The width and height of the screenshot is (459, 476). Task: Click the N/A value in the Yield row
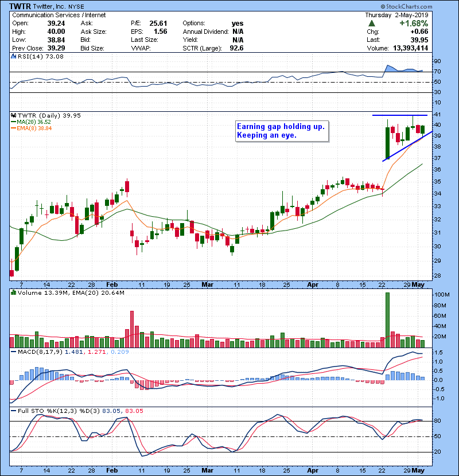238,40
